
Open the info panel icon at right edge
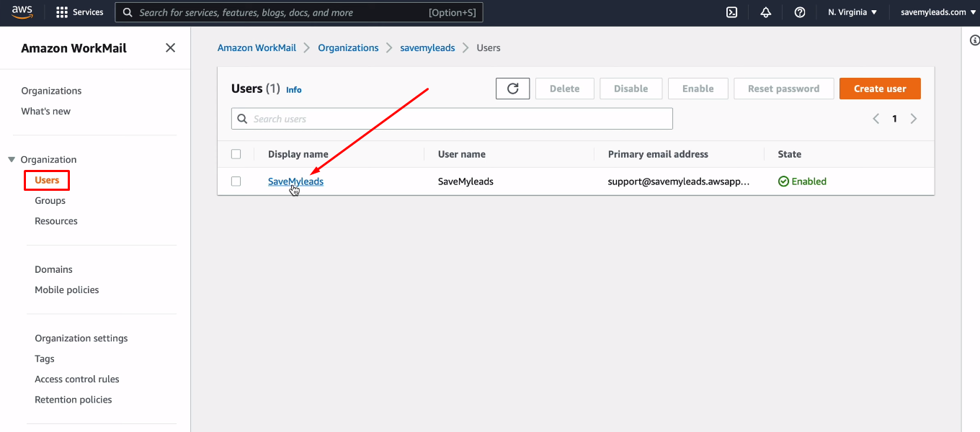[x=974, y=41]
